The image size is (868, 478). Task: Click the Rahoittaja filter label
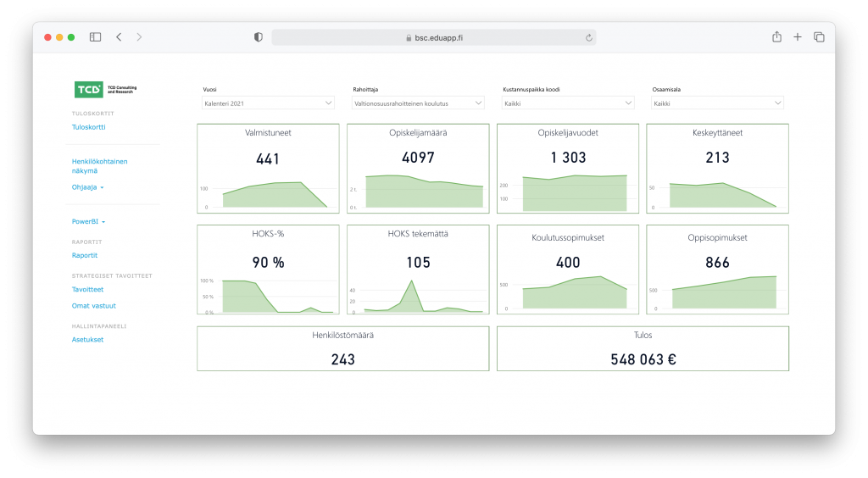tap(365, 89)
